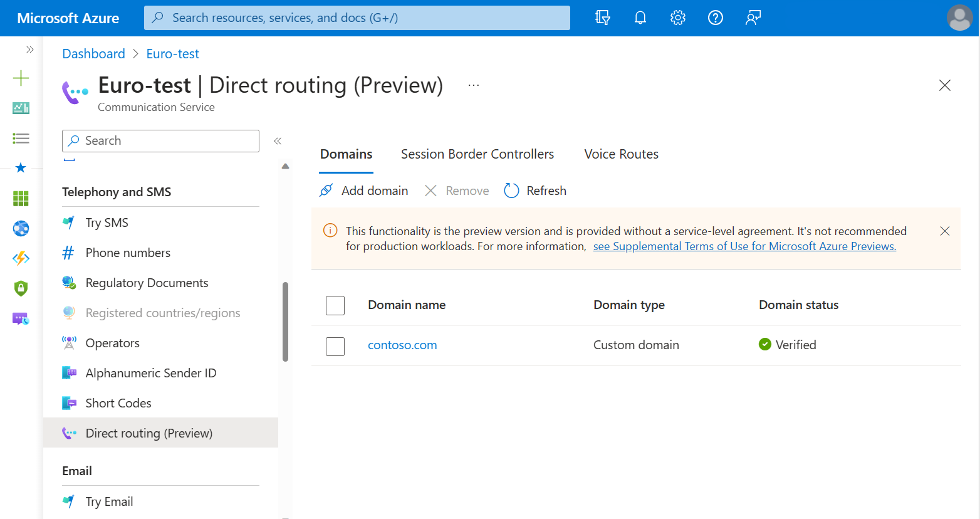Screen dimensions: 980x519
Task: Open the green shield security icon
Action: pos(21,288)
